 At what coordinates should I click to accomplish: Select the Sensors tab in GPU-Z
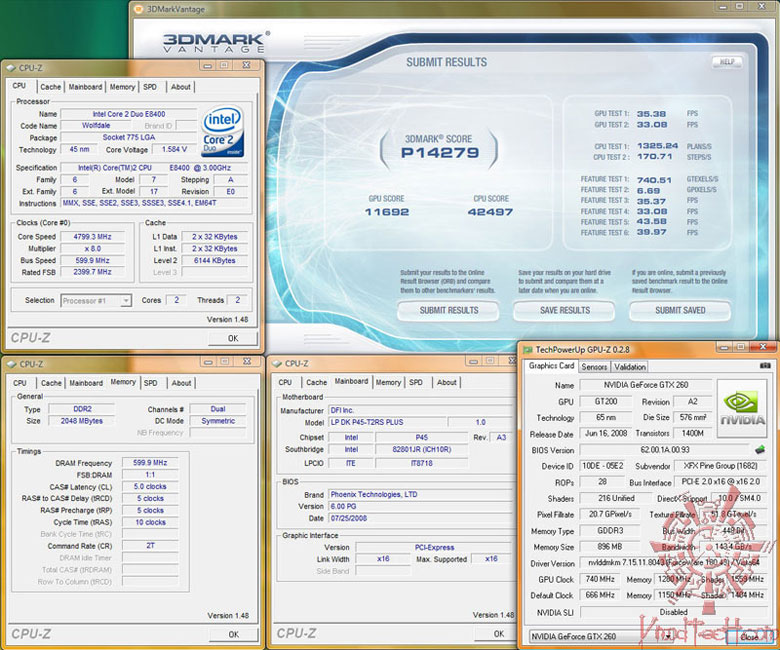[594, 367]
